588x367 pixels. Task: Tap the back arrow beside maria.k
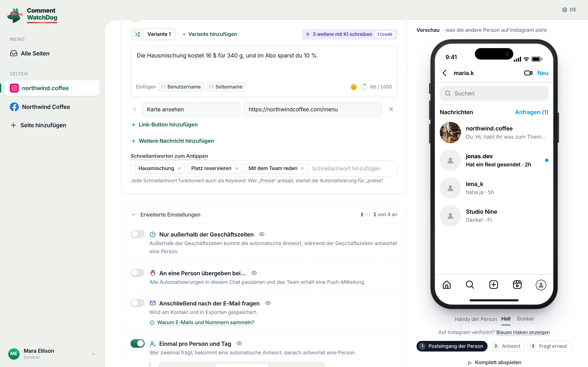coord(445,73)
